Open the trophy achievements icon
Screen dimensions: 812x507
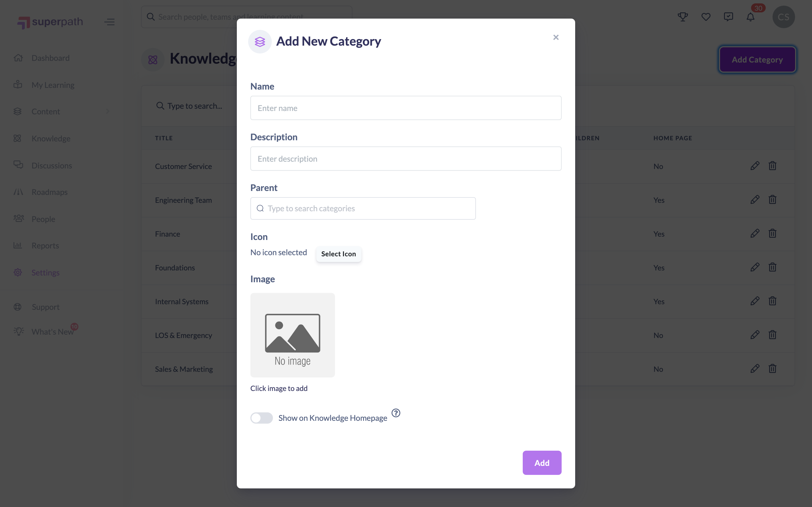[683, 17]
